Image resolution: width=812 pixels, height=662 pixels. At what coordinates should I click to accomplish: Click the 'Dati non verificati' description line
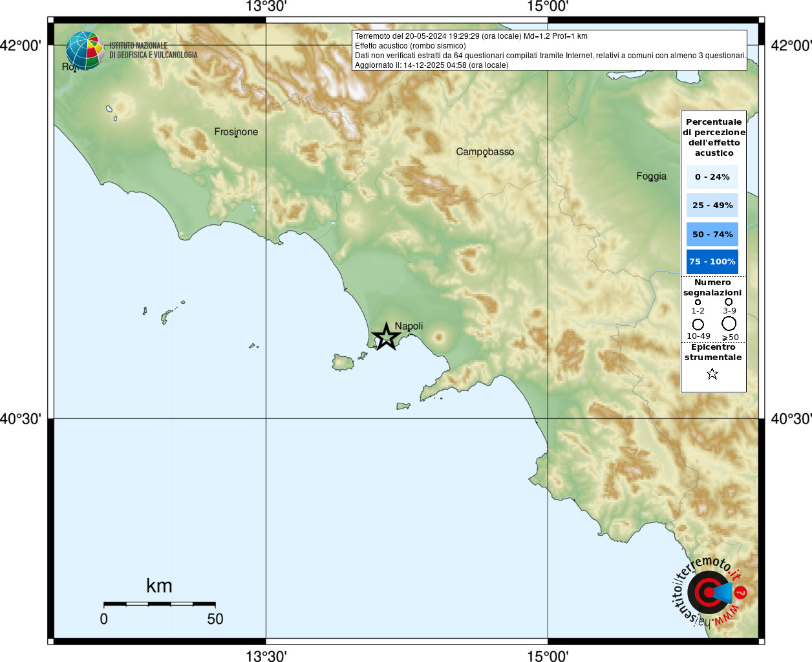[550, 56]
